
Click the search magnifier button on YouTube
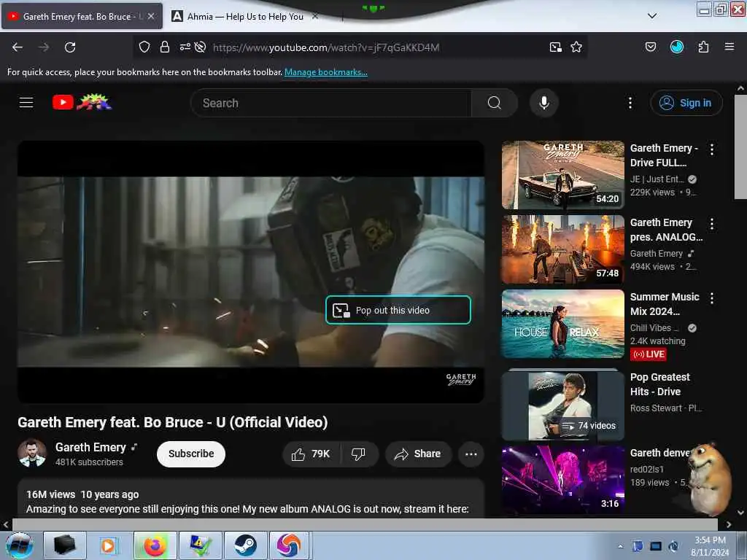tap(495, 103)
